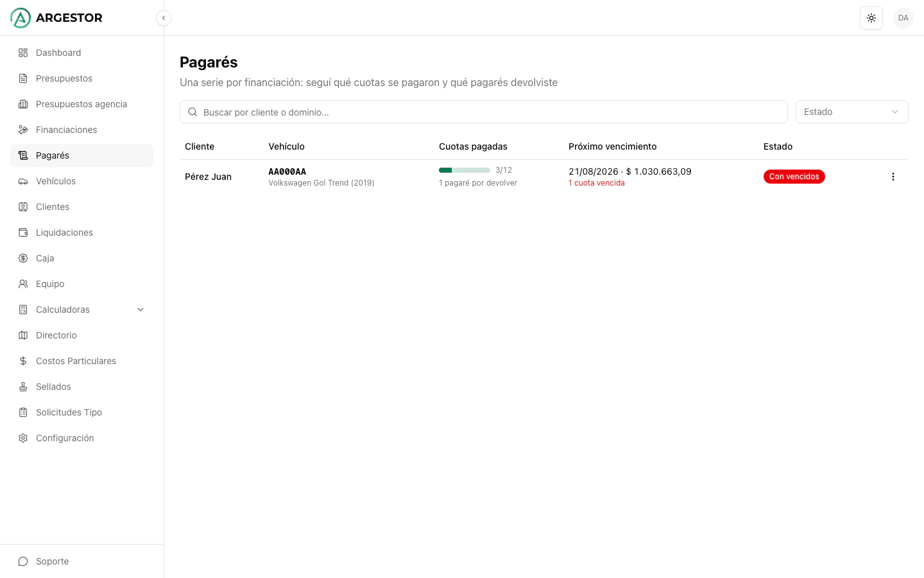Click the Presupuestos agencia building icon
Viewport: 924px width, 578px height.
tap(23, 104)
